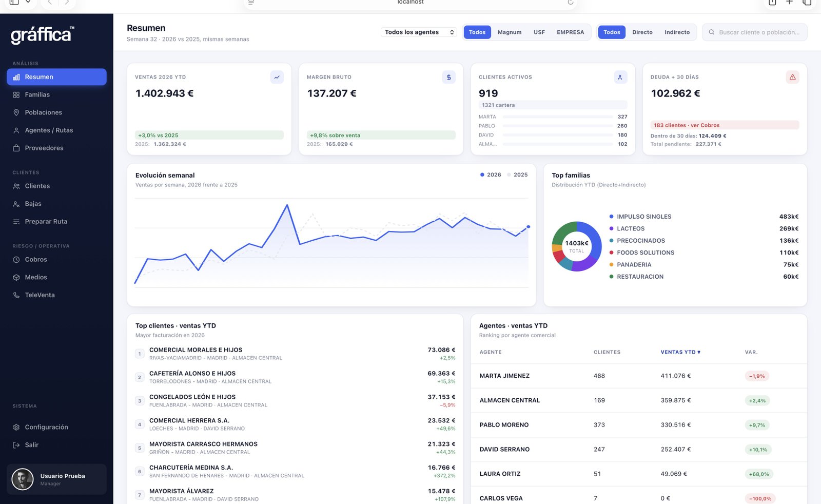Screen dimensions: 821x504
Task: Click the gráffica logo
Action: point(43,35)
